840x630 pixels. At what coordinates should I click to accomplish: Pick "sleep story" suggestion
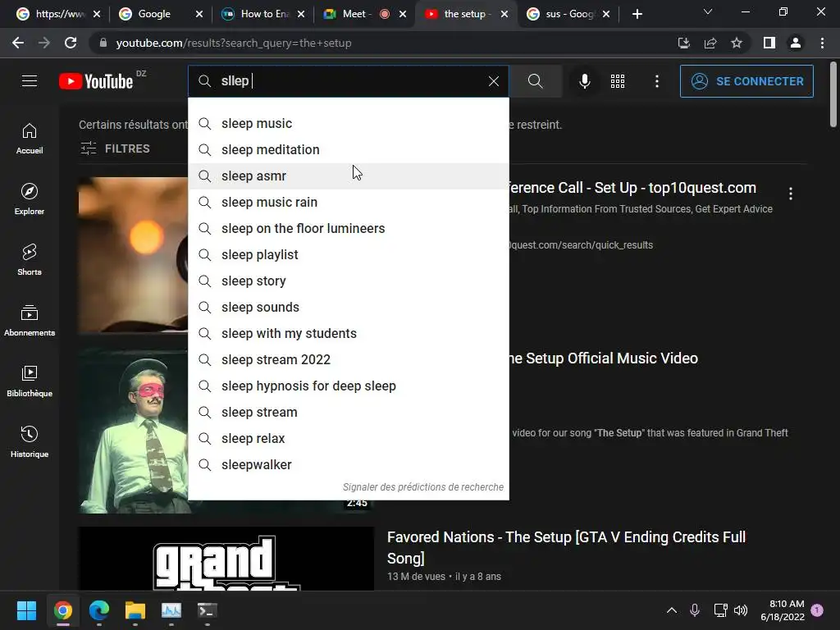349,281
